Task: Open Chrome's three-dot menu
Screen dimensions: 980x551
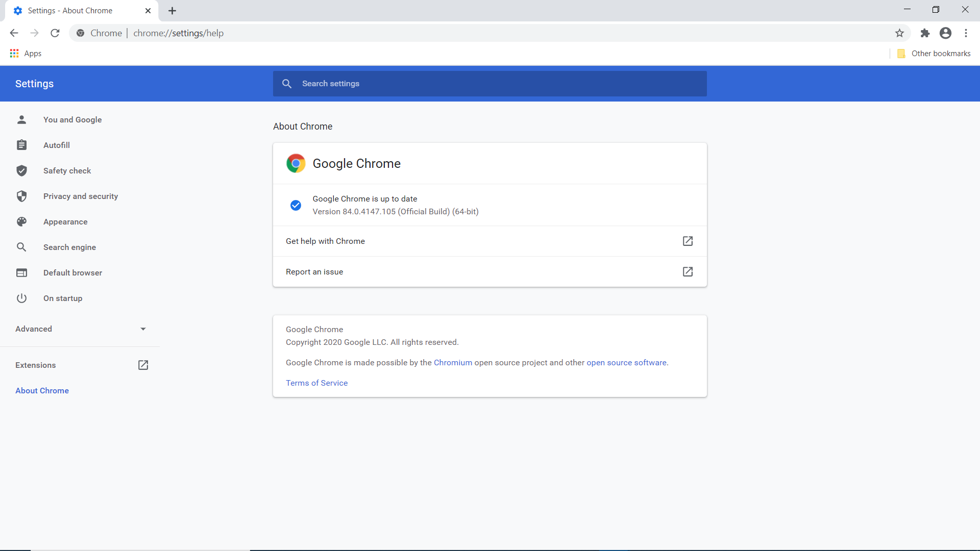Action: point(966,33)
